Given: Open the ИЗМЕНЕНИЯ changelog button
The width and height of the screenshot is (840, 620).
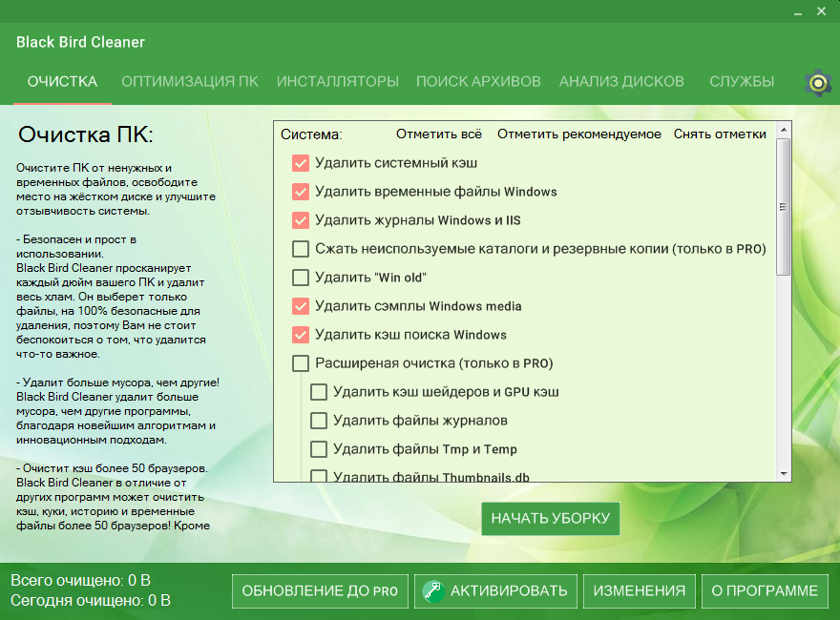Looking at the screenshot, I should tap(640, 591).
